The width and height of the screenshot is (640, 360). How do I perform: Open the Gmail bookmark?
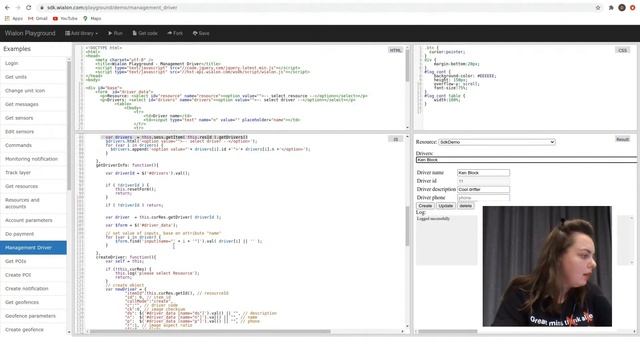[x=38, y=18]
